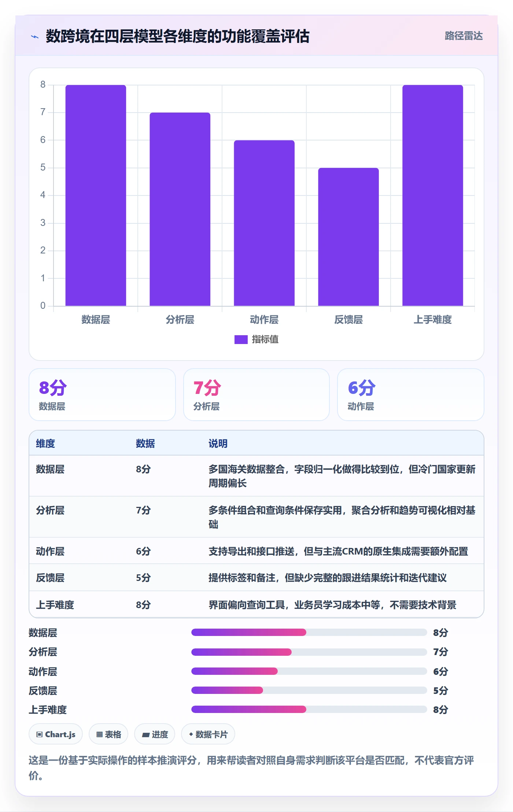Viewport: 513px width, 812px height.
Task: Click the 数据层 bar in the chart
Action: tap(96, 195)
